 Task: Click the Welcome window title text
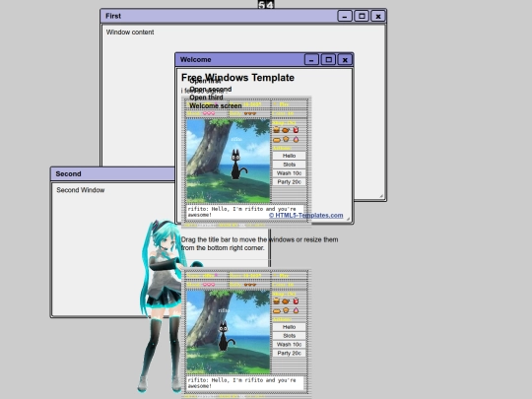coord(196,60)
